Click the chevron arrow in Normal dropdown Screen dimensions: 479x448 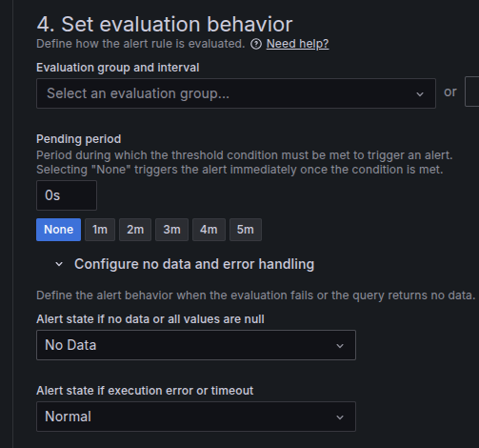tap(340, 417)
